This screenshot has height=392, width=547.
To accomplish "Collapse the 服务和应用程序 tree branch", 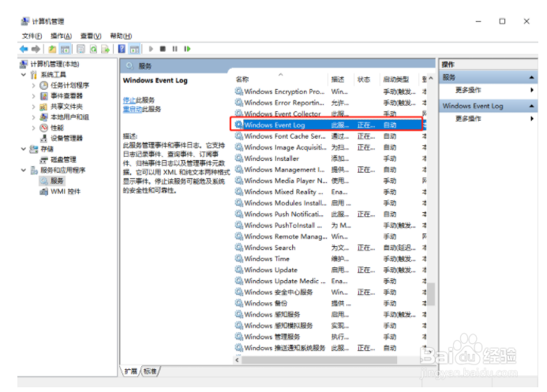I will (x=24, y=170).
